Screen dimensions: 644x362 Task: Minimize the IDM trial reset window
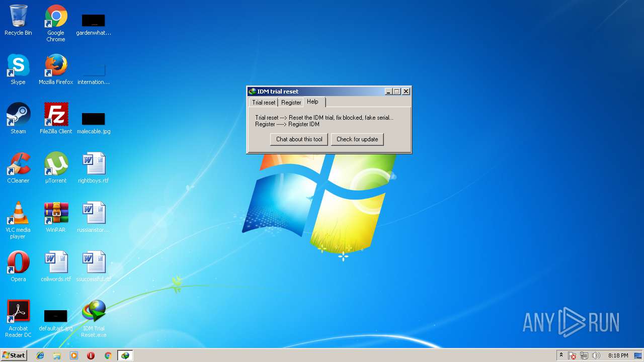[x=388, y=92]
